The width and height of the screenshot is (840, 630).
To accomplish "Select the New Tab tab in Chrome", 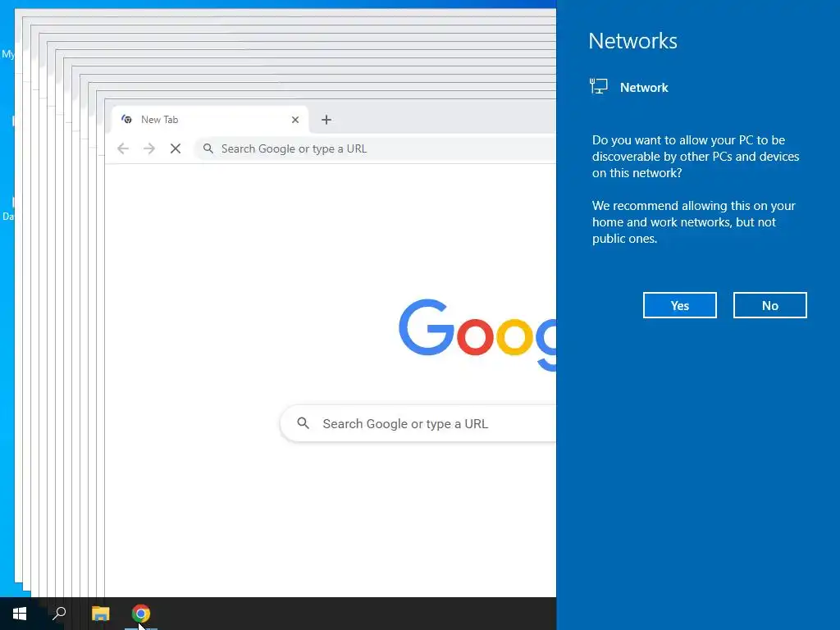I will 210,120.
